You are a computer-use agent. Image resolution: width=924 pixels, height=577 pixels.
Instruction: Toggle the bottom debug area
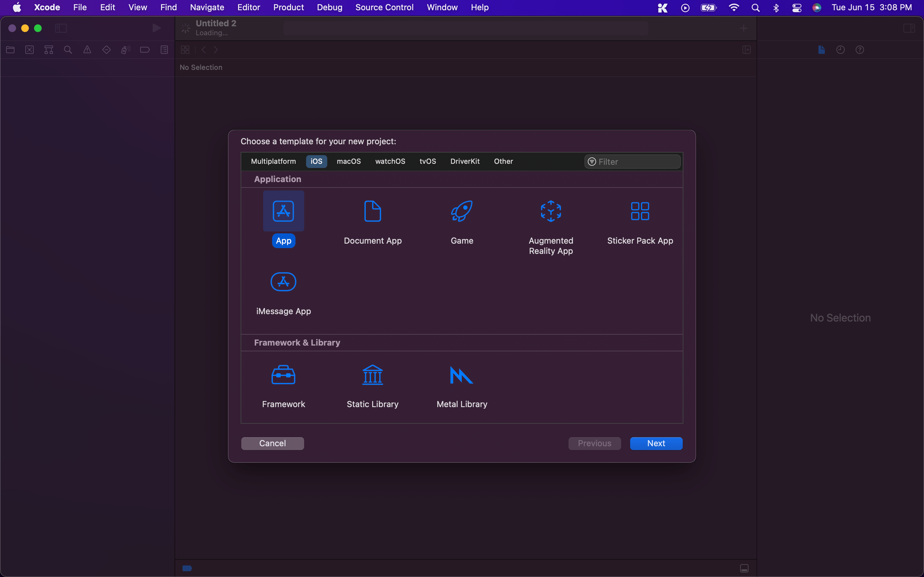click(744, 568)
